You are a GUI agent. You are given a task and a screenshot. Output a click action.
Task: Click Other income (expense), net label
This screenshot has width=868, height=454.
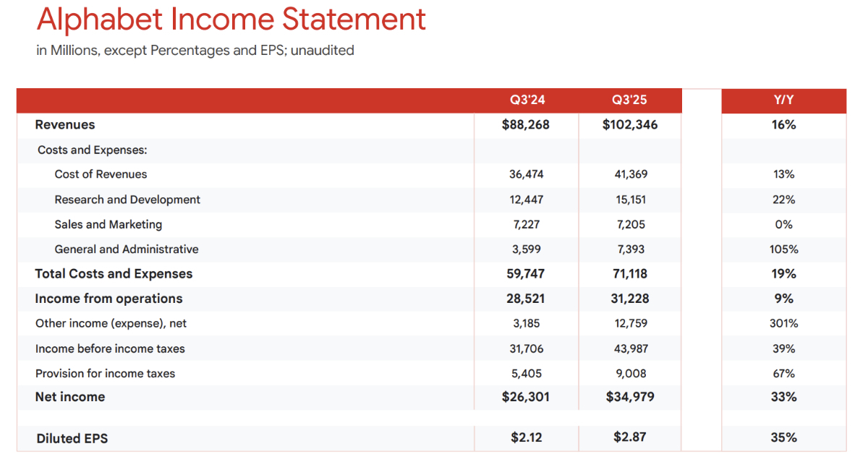(111, 323)
